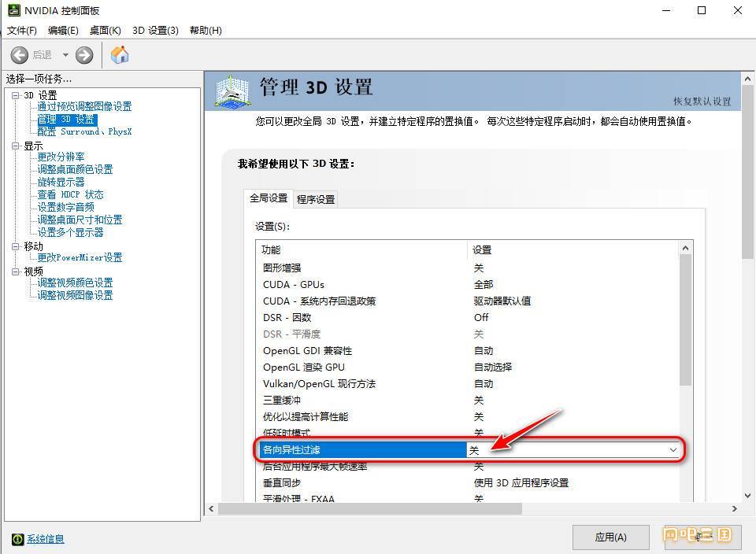
Task: Click the system information icon
Action: [17, 539]
